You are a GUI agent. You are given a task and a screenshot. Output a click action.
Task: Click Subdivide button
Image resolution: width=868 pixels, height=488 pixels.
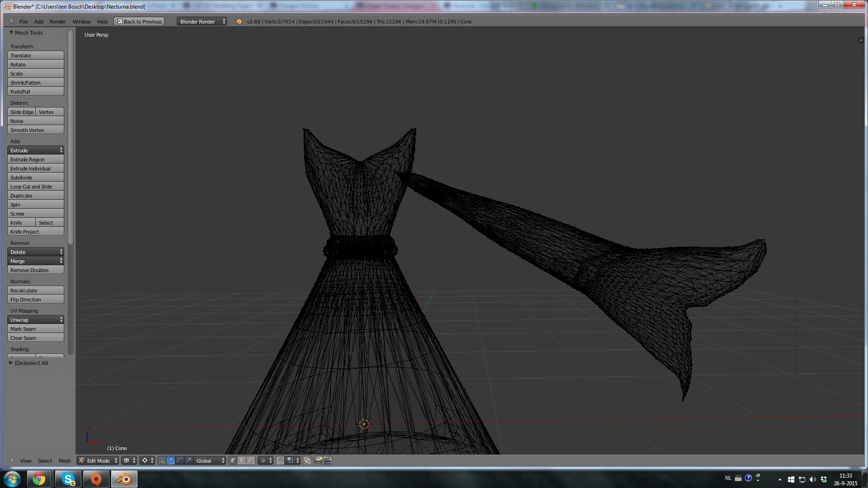click(36, 178)
